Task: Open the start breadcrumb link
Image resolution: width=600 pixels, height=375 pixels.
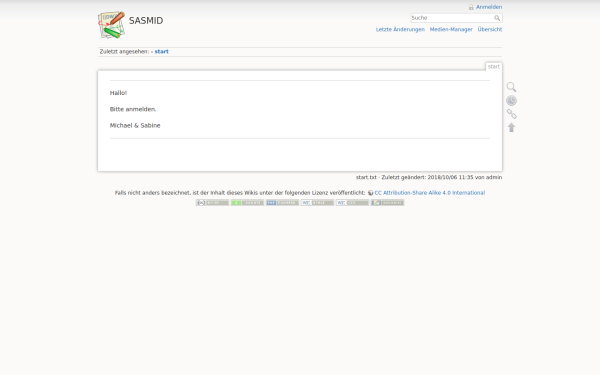Action: coord(161,52)
